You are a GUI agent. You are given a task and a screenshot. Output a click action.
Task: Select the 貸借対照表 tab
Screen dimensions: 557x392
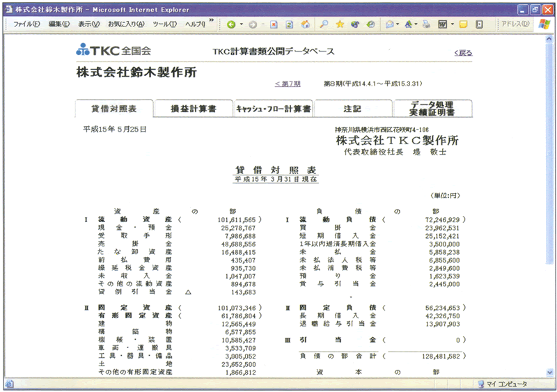pos(114,109)
